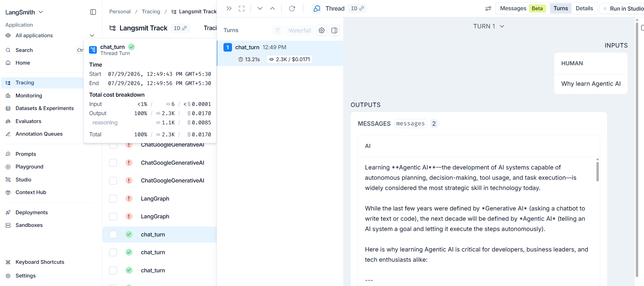Go to previous trace with up chevron

pyautogui.click(x=272, y=9)
